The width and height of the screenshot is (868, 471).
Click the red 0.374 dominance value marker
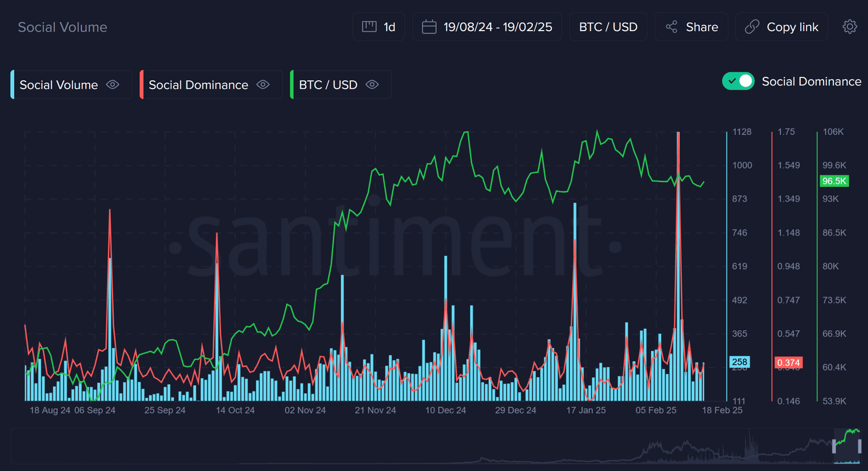pos(788,362)
